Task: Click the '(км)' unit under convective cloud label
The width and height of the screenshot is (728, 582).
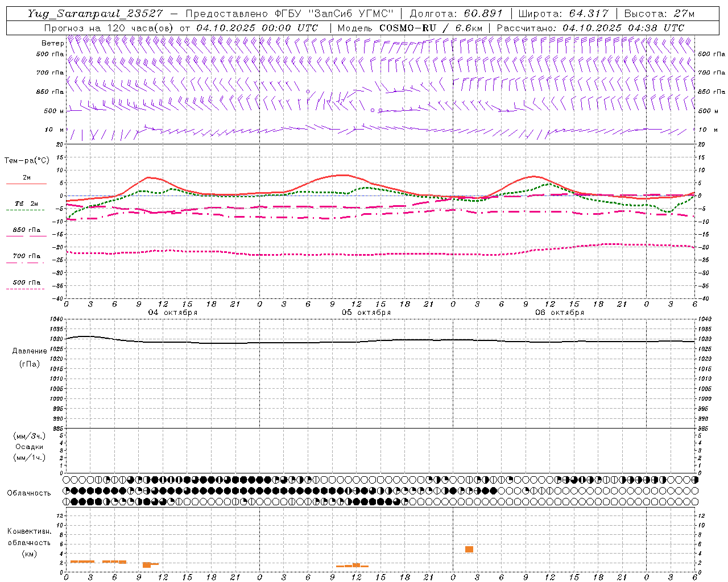Action: coord(30,554)
